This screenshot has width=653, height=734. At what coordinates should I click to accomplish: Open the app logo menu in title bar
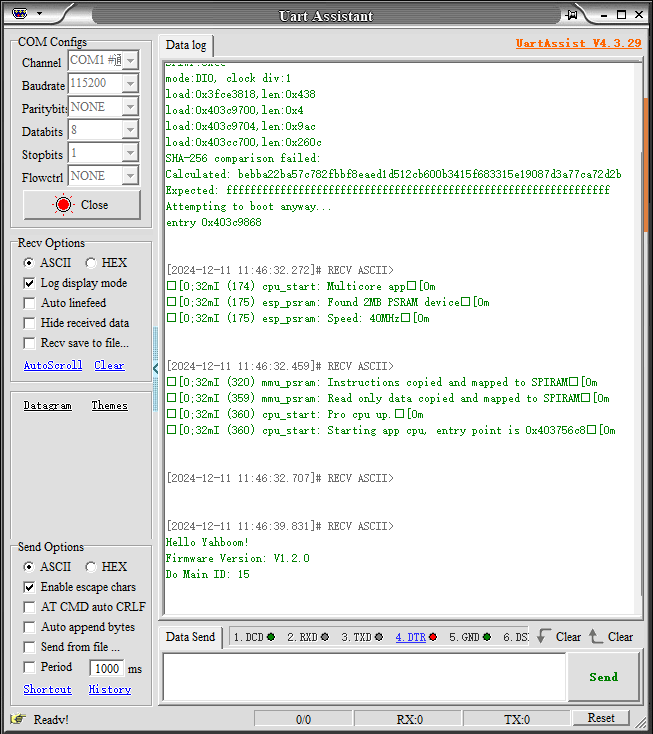[20, 14]
